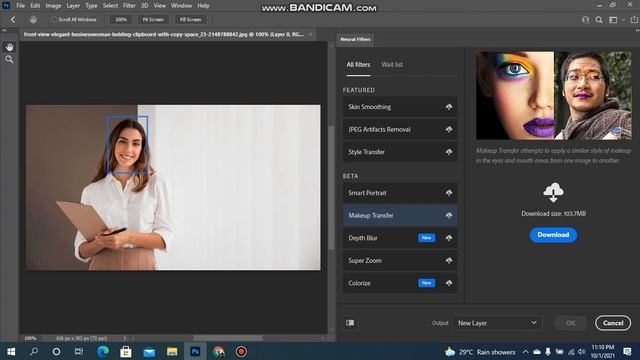This screenshot has width=640, height=360.
Task: Select the Zoom tool in left toolbar
Action: [x=9, y=60]
